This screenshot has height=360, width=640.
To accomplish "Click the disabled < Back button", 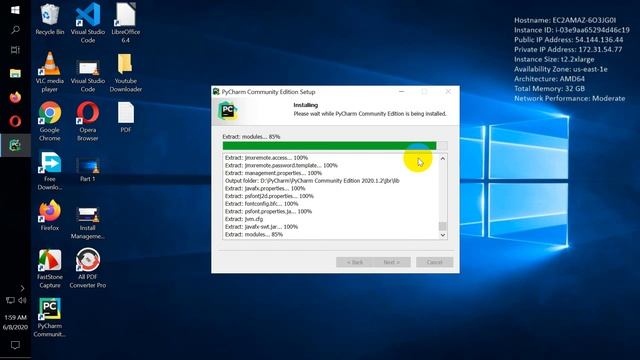I will [x=354, y=262].
